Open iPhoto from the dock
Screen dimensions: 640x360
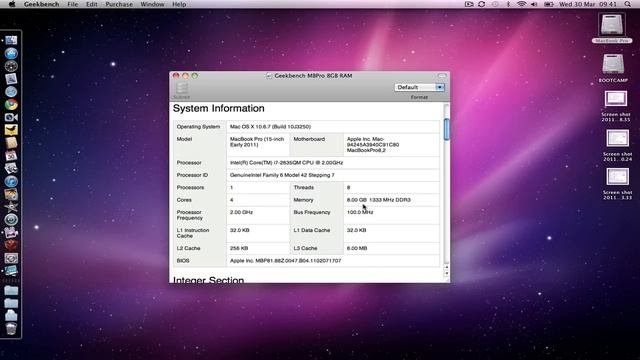(x=11, y=194)
